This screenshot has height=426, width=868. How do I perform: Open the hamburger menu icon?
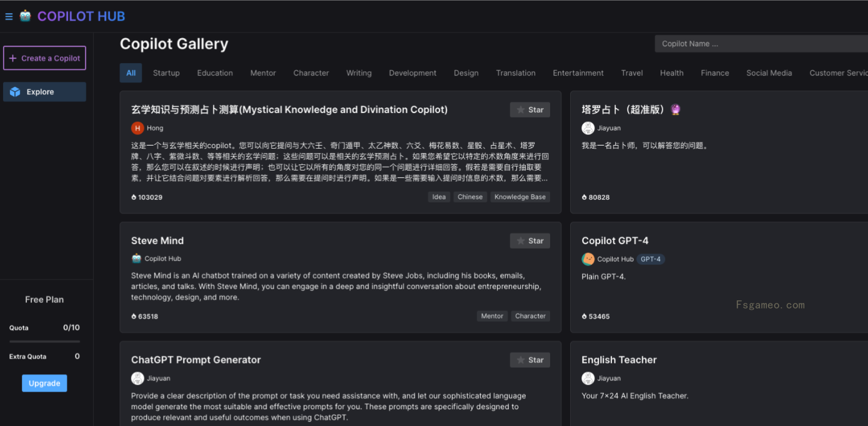9,17
